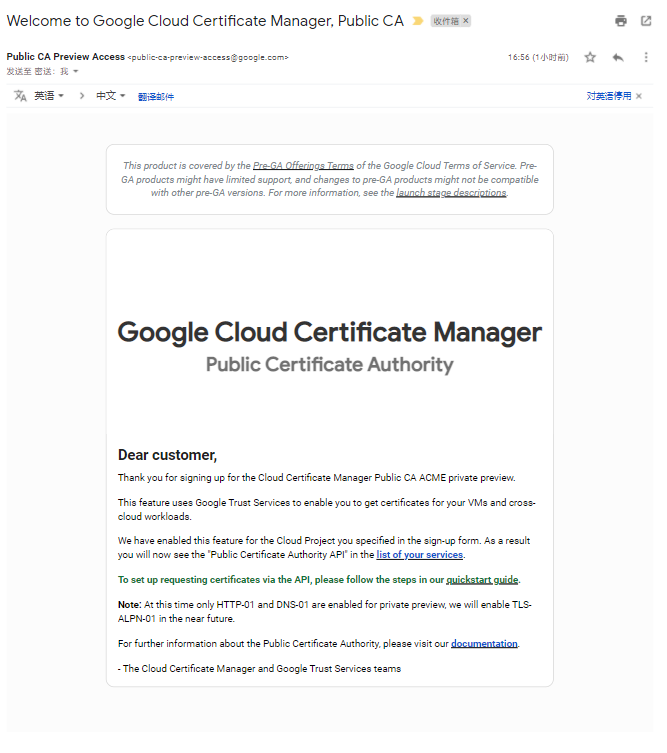Click the 'Dear customer,' greeting

pos(167,455)
